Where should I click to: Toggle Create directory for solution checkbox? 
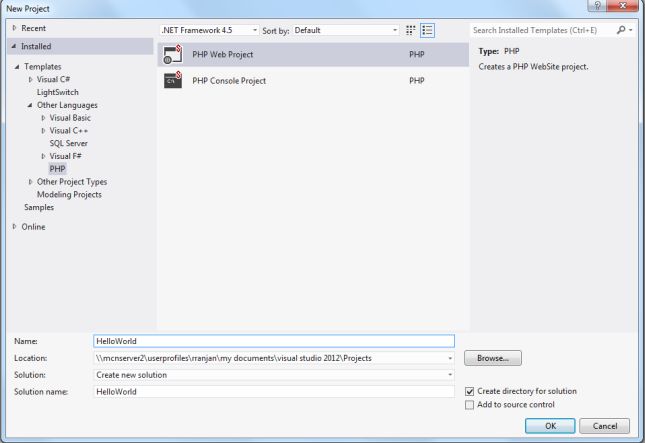pos(469,391)
